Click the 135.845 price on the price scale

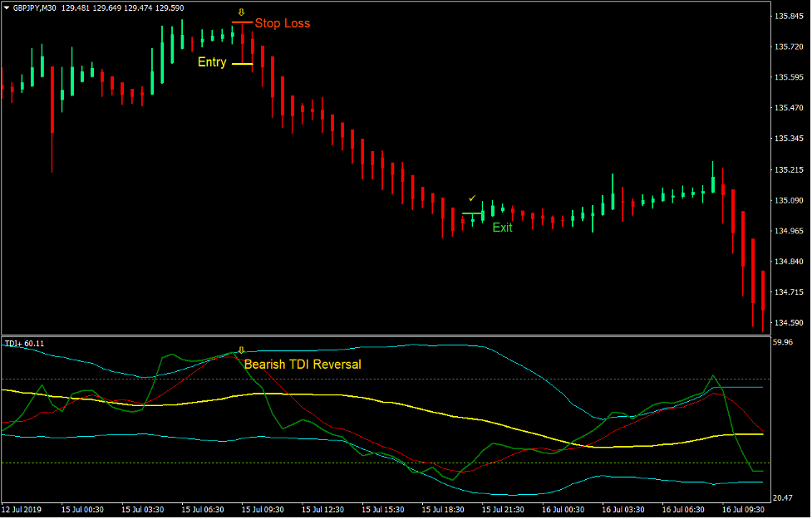[787, 16]
